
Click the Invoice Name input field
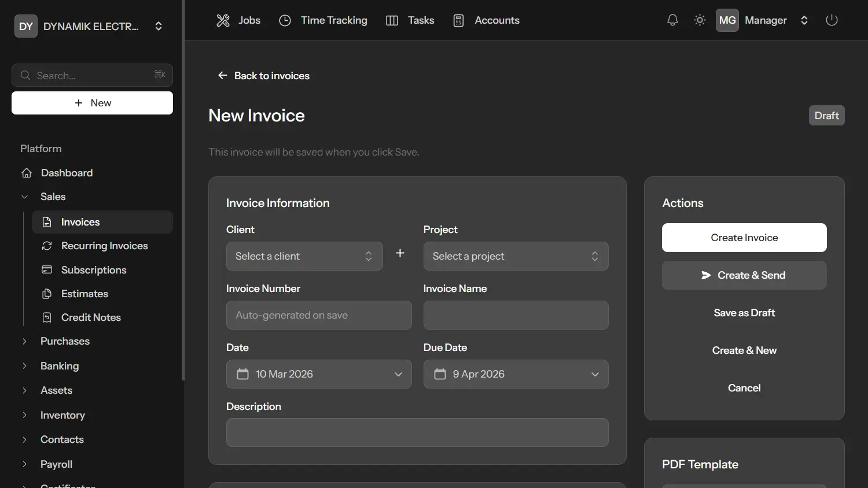click(516, 315)
